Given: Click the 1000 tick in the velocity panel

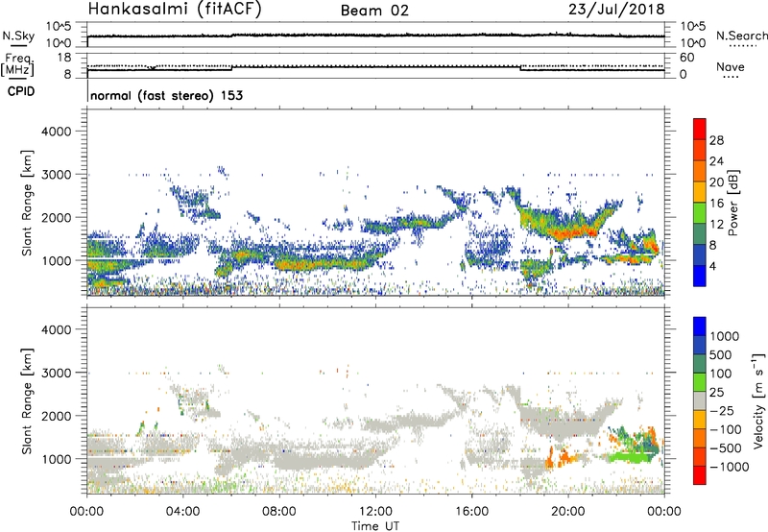Looking at the screenshot, I should 56,459.
